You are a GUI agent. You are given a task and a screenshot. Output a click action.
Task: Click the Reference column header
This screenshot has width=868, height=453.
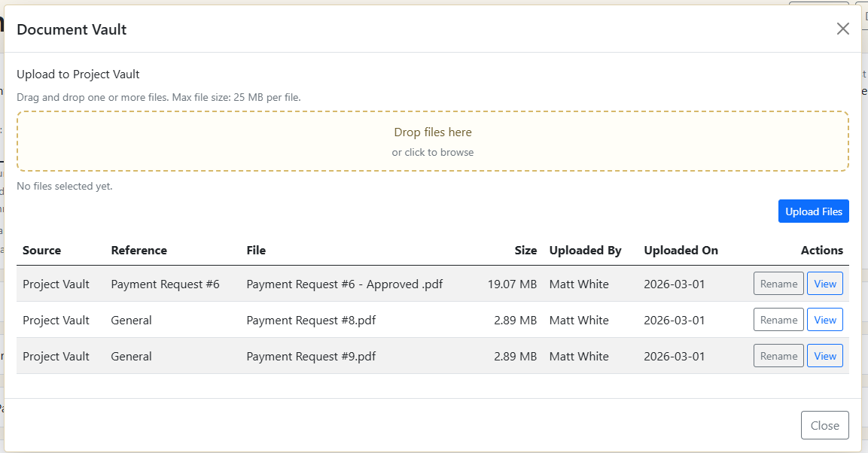pyautogui.click(x=139, y=251)
